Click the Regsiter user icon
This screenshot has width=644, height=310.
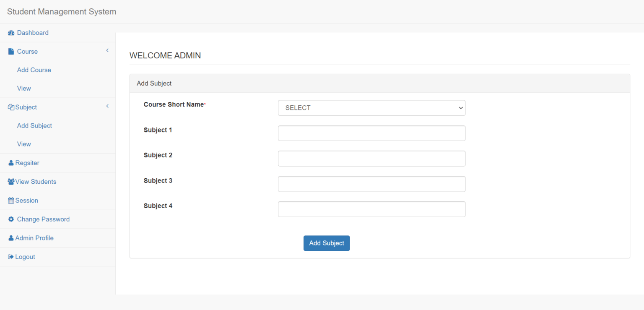10,163
